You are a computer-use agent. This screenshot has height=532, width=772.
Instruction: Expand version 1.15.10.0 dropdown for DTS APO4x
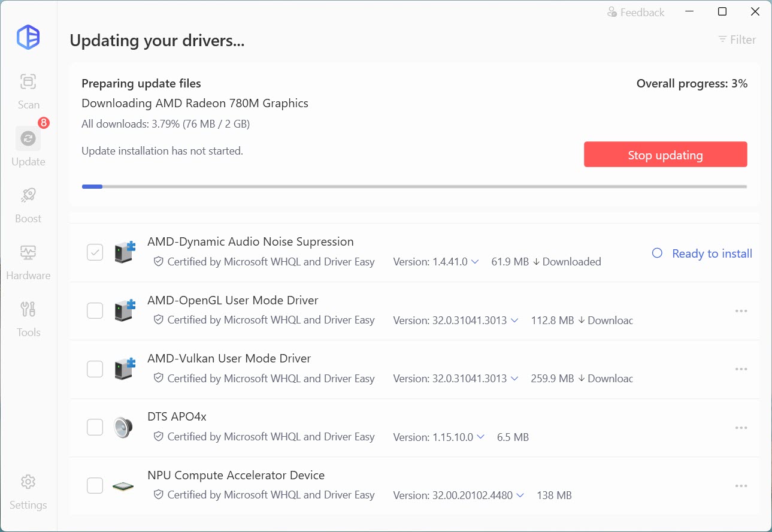pyautogui.click(x=480, y=437)
